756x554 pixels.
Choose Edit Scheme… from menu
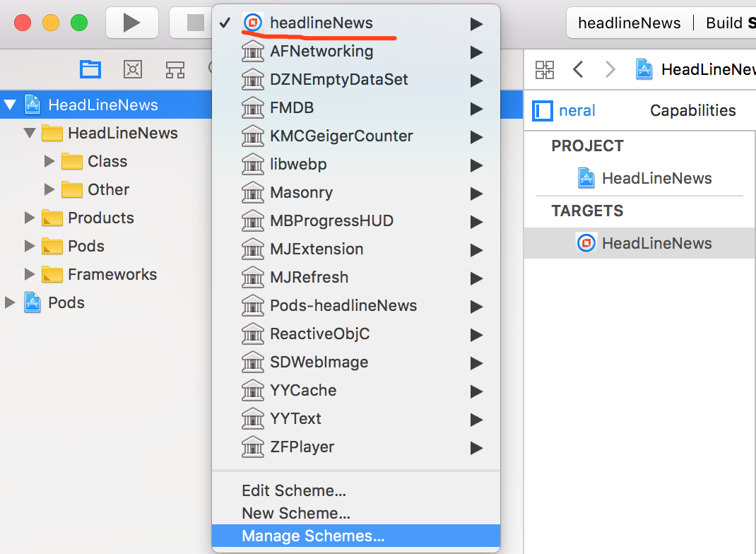[x=356, y=490]
